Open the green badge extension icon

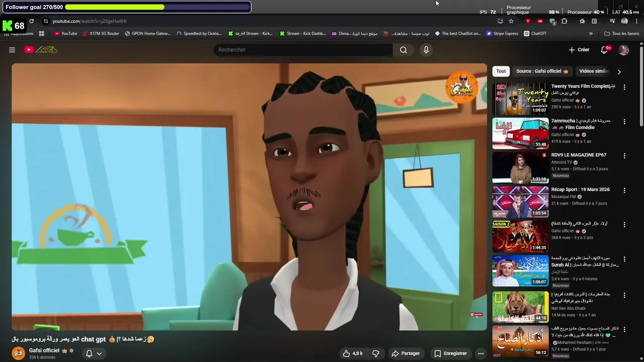click(x=552, y=21)
